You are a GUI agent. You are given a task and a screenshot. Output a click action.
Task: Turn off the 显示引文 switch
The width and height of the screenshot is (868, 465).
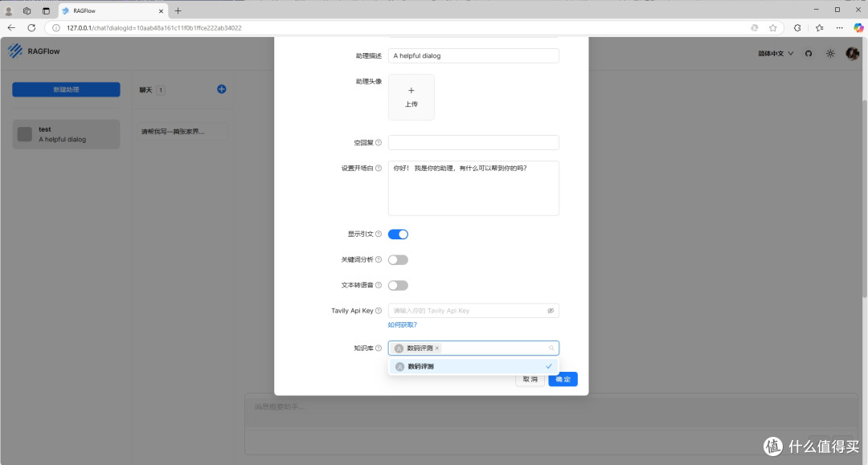398,234
